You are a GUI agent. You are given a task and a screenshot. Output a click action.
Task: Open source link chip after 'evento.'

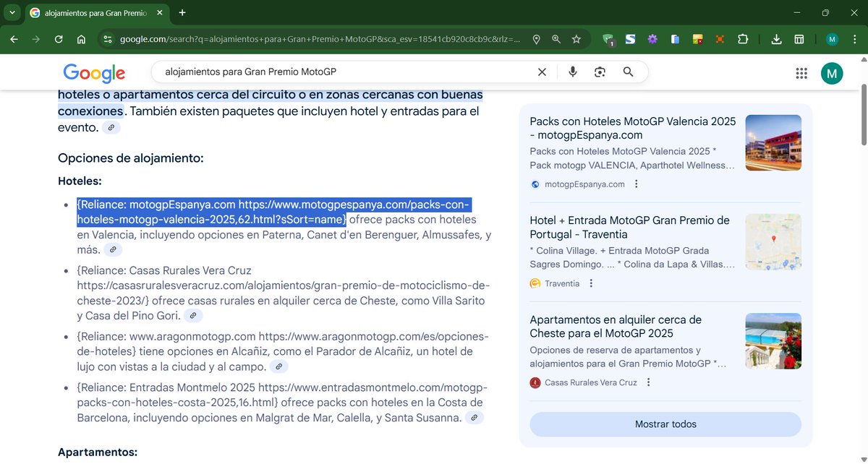coord(111,128)
